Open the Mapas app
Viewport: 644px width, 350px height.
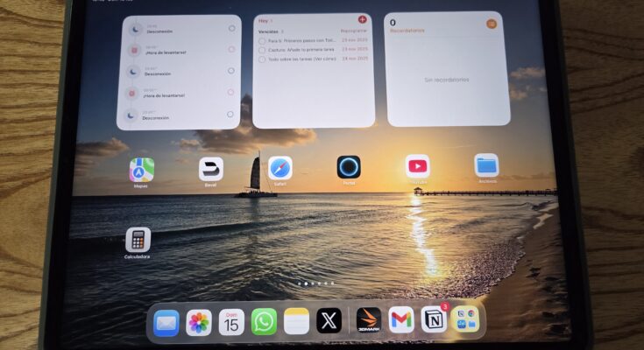pyautogui.click(x=141, y=169)
